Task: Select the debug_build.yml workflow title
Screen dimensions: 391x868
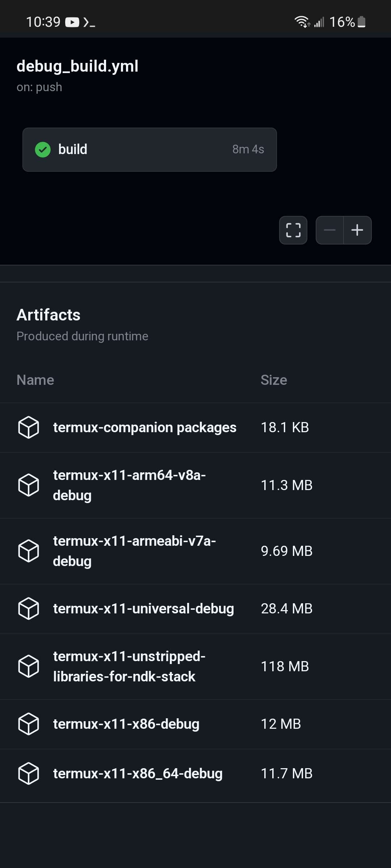Action: tap(78, 66)
